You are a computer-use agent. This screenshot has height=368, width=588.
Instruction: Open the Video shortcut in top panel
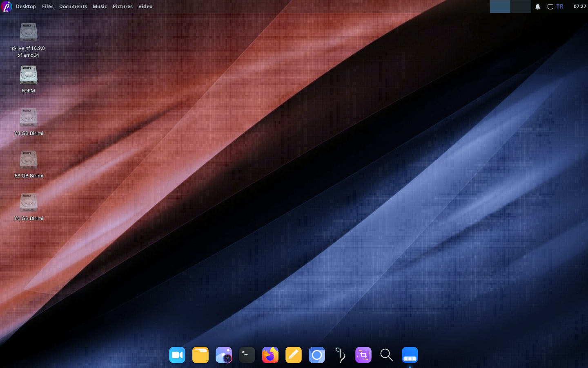click(145, 7)
